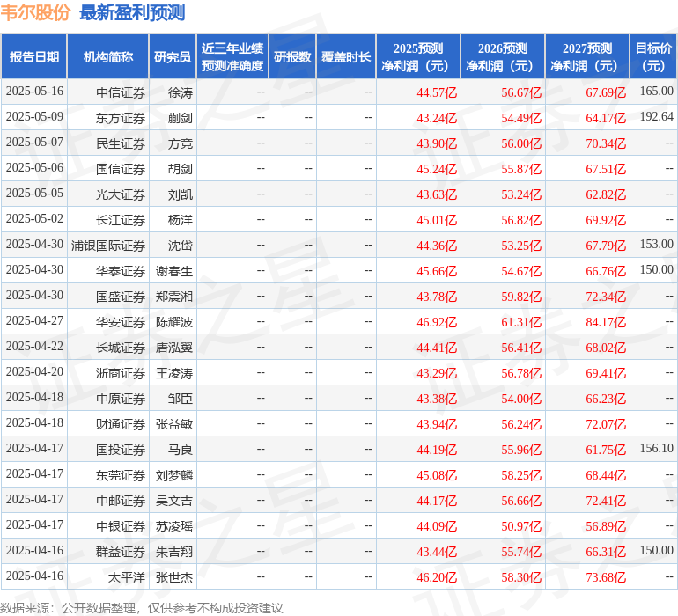Click the 研究员 column header
Screen dimensions: 678x616
click(172, 57)
